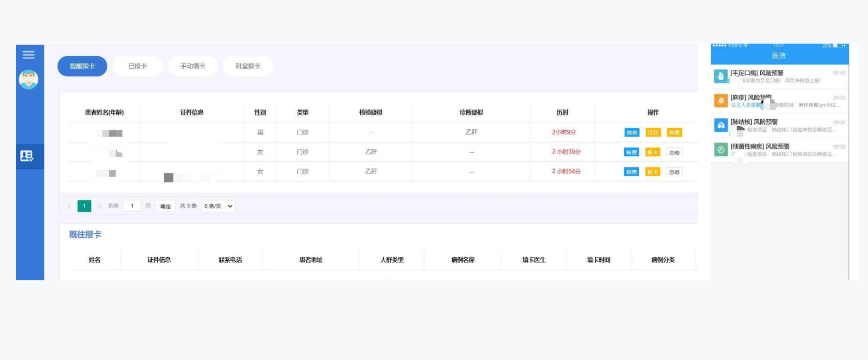Screen dimensions: 868x360
Task: Click 检查 in the 2小时54分 row
Action: (631, 172)
